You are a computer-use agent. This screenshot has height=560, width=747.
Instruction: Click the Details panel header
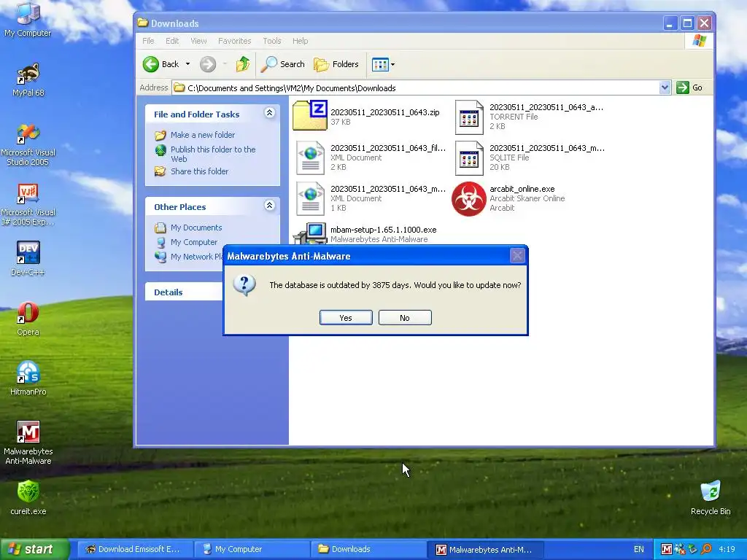point(184,292)
